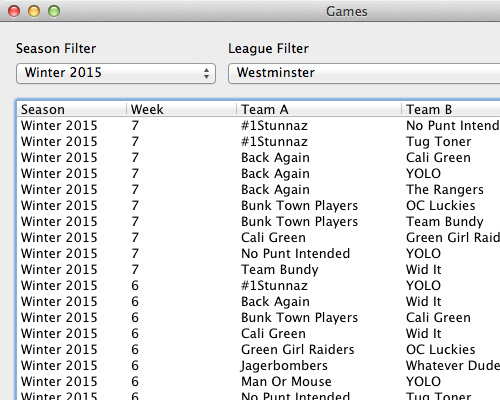The width and height of the screenshot is (500, 400).
Task: Select the Cali Green vs Green Girl Raiders row
Action: point(259,238)
